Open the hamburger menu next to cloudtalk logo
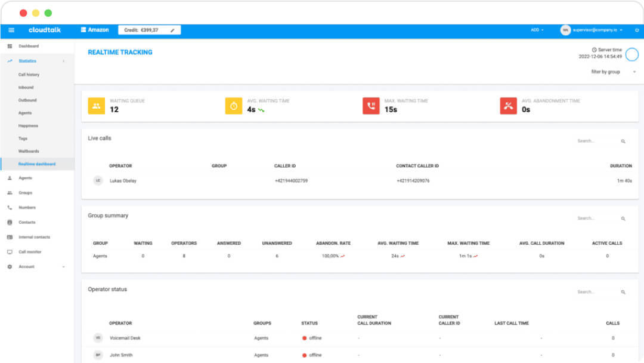The width and height of the screenshot is (644, 363). point(11,29)
